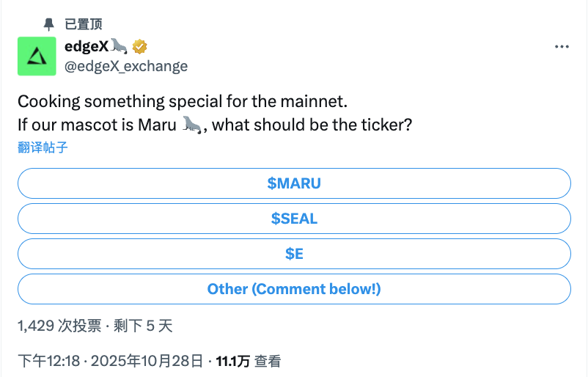Click the edgeX green logo avatar
588x377 pixels.
click(x=37, y=56)
